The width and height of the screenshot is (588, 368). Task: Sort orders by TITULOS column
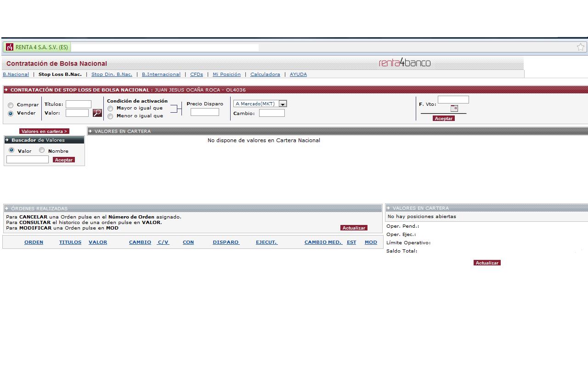pos(70,242)
